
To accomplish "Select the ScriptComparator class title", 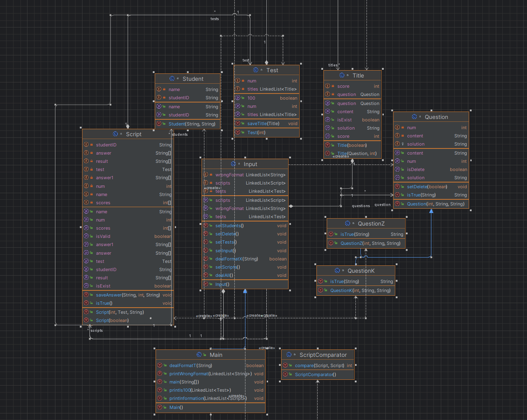I will click(x=323, y=355).
